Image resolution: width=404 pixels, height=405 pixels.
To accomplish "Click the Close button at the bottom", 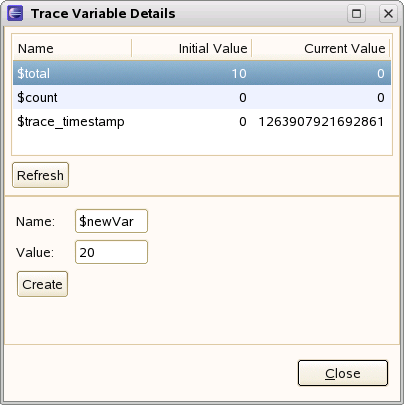I will tap(343, 373).
